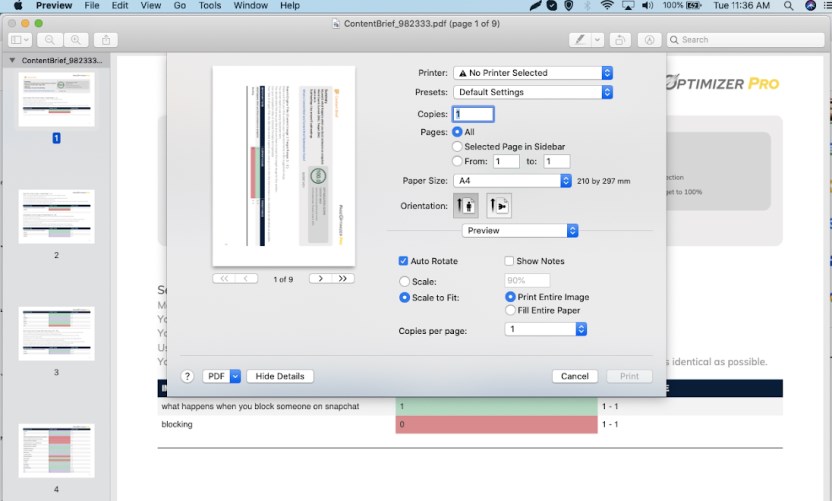This screenshot has height=501, width=832.
Task: Click the From page number field
Action: (x=506, y=161)
